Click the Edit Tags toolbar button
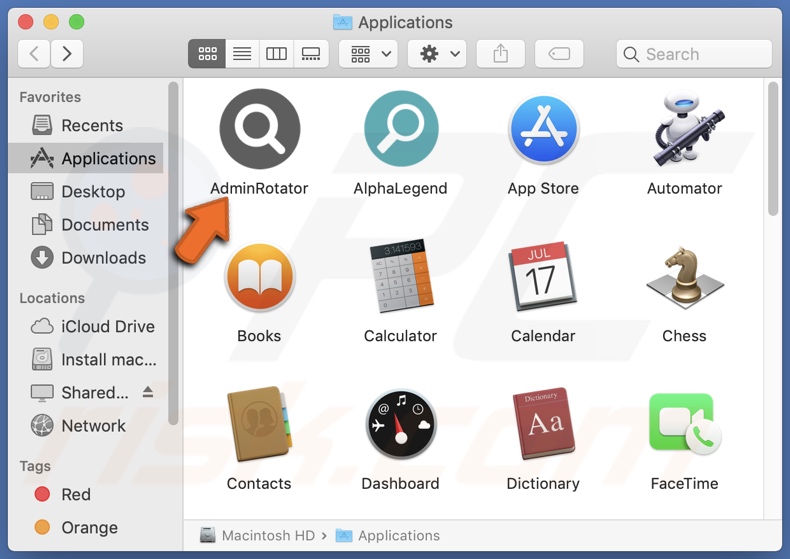The height and width of the screenshot is (559, 790). click(x=559, y=53)
